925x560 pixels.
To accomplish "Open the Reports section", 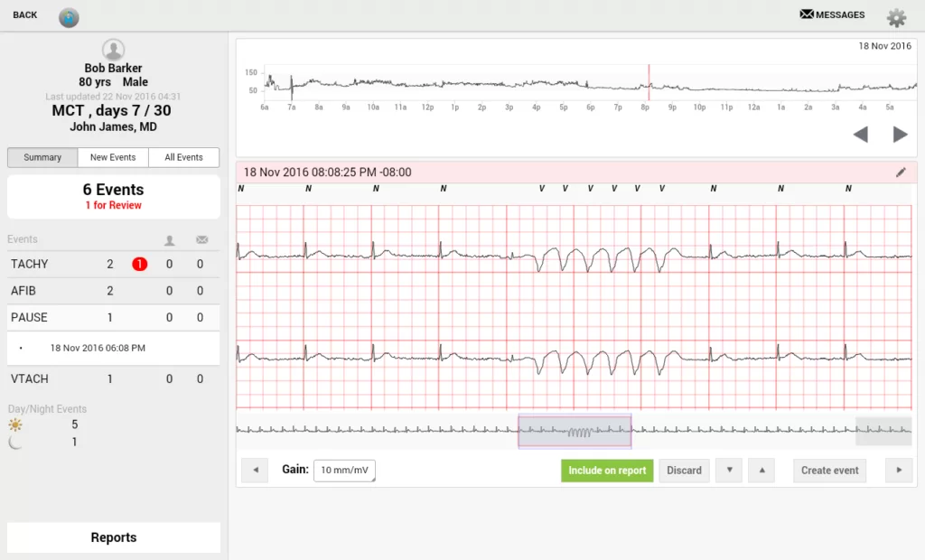I will (x=113, y=537).
